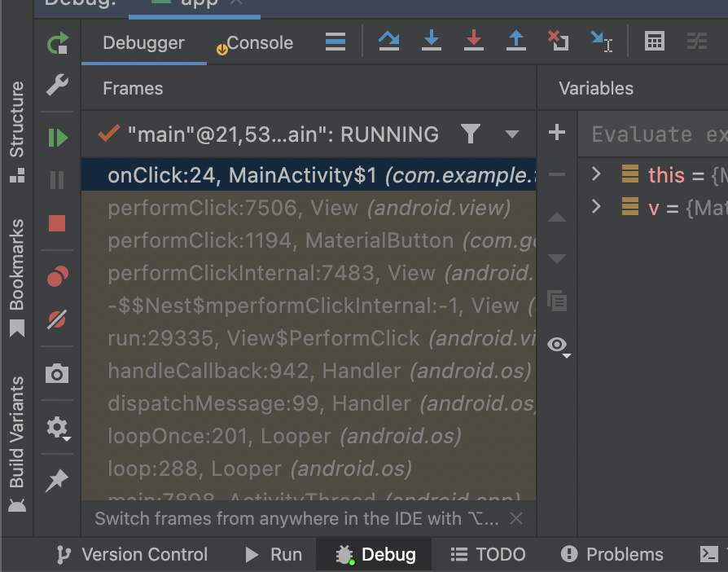The width and height of the screenshot is (728, 572).
Task: Select the Variables panel header
Action: pyautogui.click(x=596, y=89)
